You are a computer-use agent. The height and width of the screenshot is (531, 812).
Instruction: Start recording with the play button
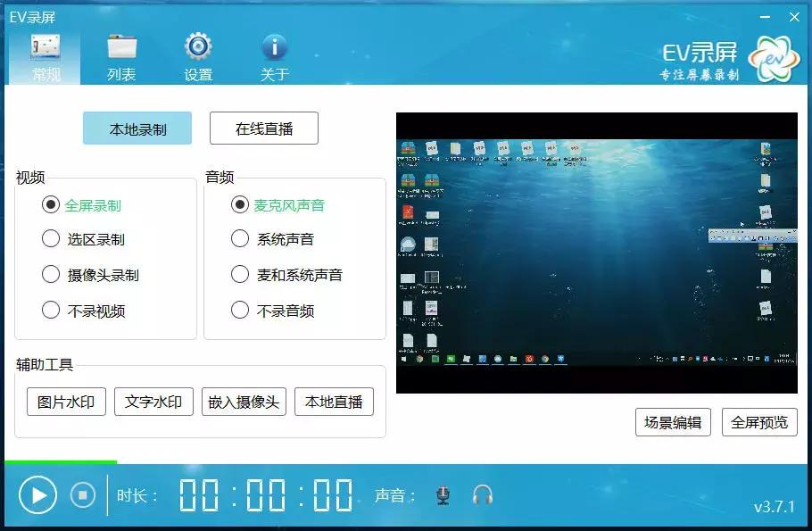pos(37,494)
